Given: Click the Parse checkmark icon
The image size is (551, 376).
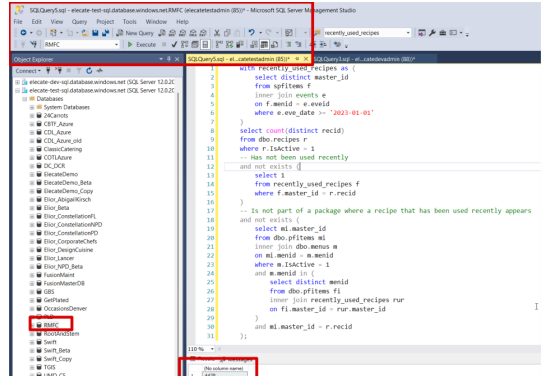Looking at the screenshot, I should (174, 44).
